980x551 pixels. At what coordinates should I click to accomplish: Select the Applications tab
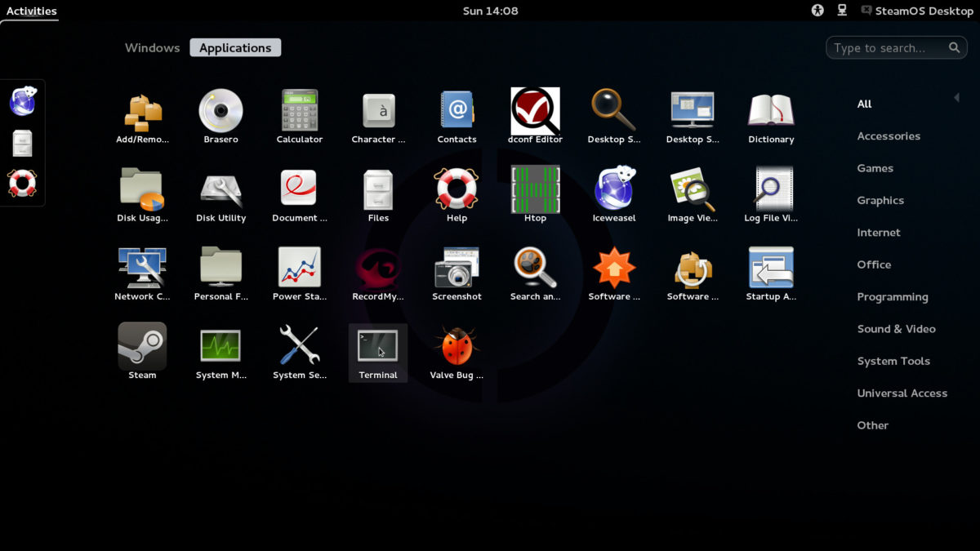(x=235, y=47)
